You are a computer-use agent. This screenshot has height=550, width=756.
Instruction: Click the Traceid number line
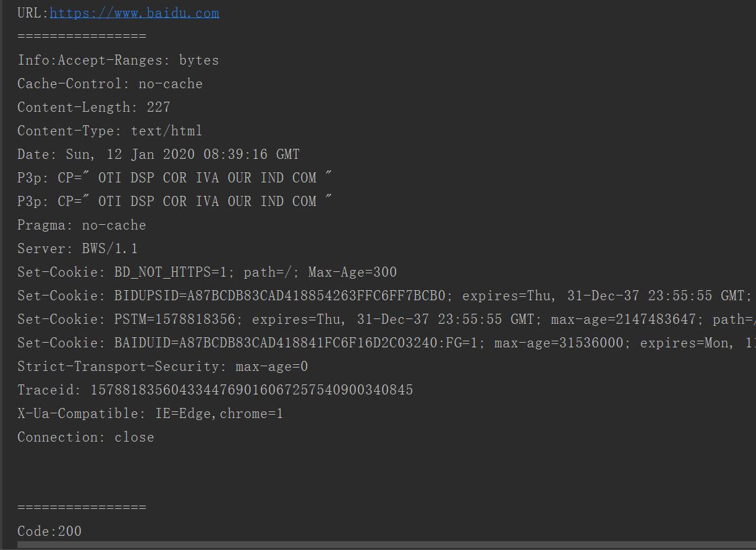click(x=216, y=390)
